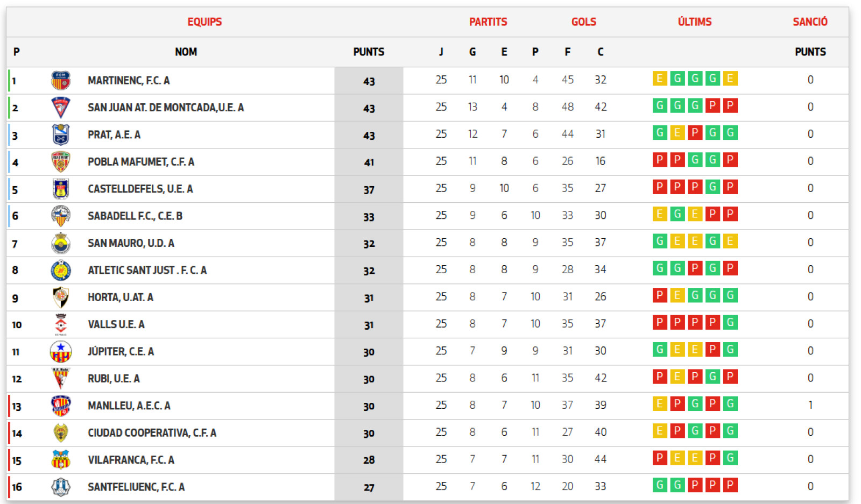Click the Santfeliuenc F.C. team crest
861x504 pixels.
click(61, 487)
